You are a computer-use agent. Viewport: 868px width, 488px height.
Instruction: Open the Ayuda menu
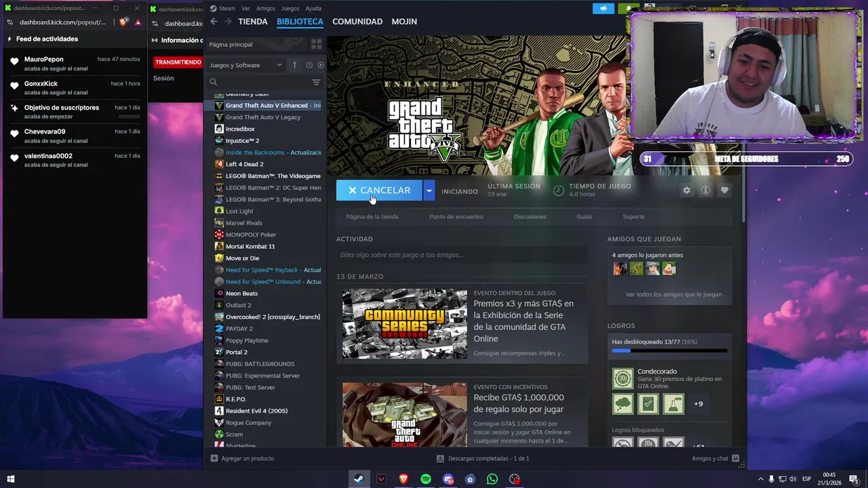coord(313,8)
